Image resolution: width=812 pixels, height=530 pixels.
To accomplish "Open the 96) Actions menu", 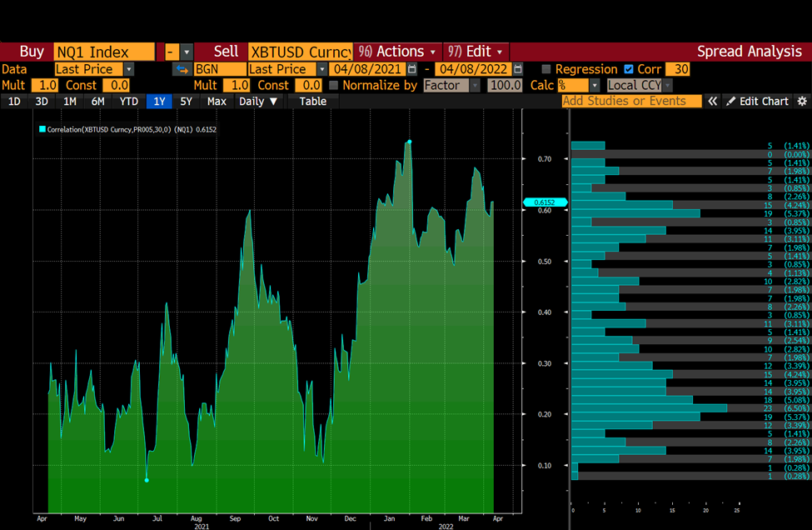I will click(397, 52).
